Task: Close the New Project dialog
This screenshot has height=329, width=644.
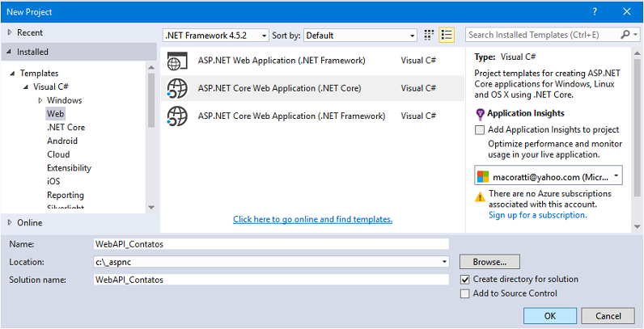Action: pos(627,11)
